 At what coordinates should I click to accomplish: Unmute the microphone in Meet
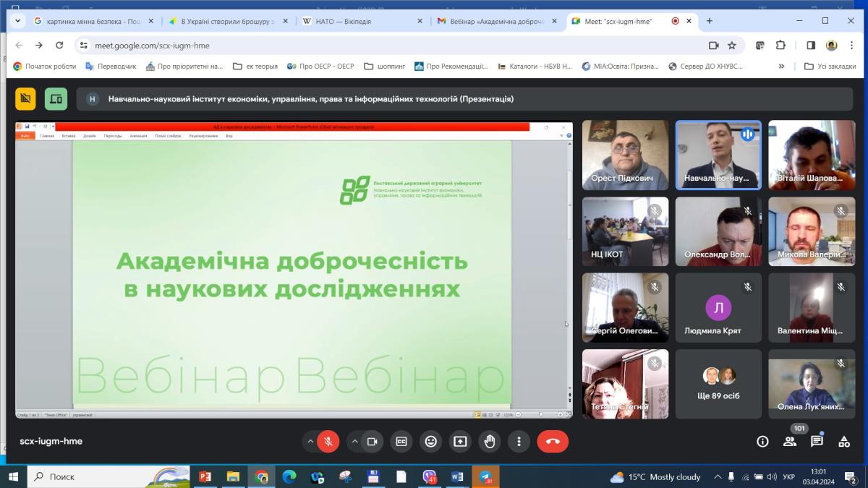click(x=328, y=442)
